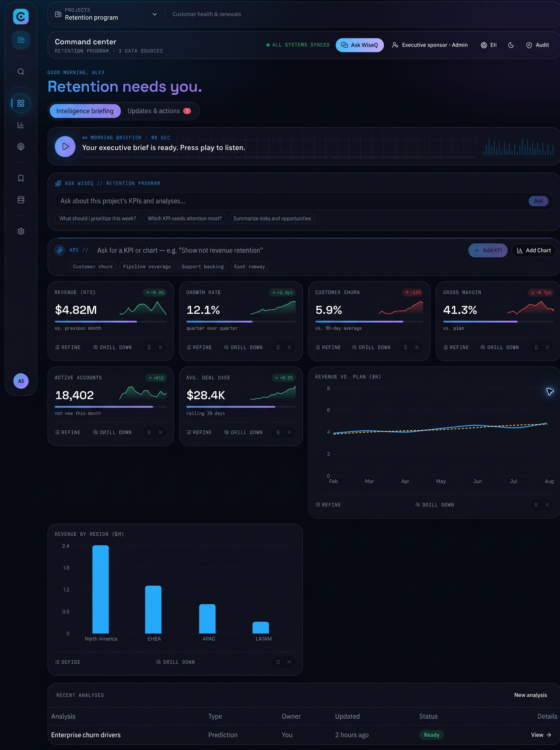Select the Customer churn suggestion chip
The height and width of the screenshot is (750, 560).
coord(93,266)
